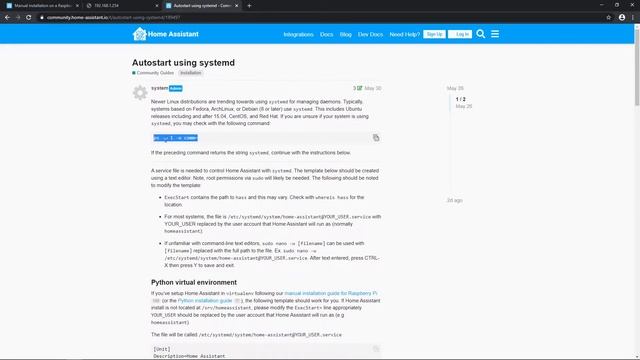Click the Sign Up button
The height and width of the screenshot is (360, 640).
coord(434,34)
